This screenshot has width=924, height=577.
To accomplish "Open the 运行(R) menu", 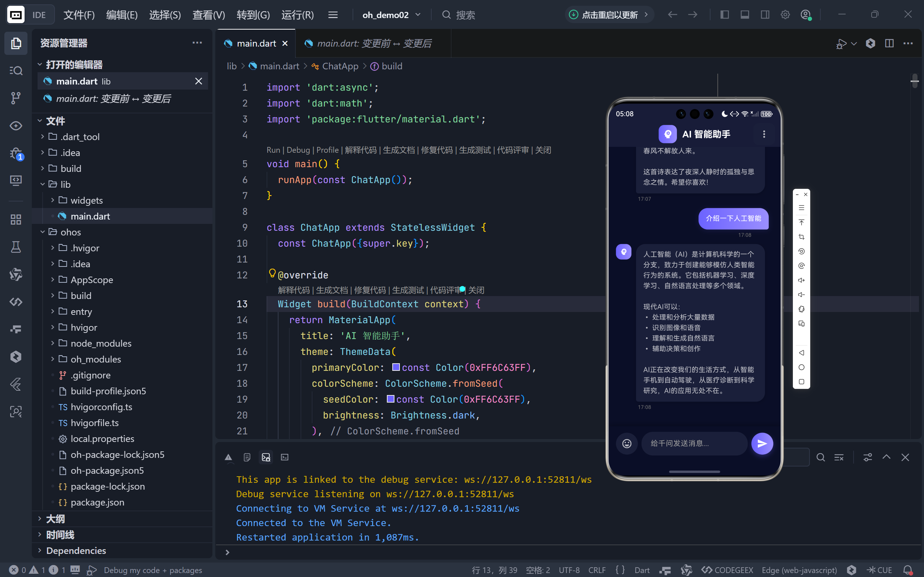I will click(297, 15).
